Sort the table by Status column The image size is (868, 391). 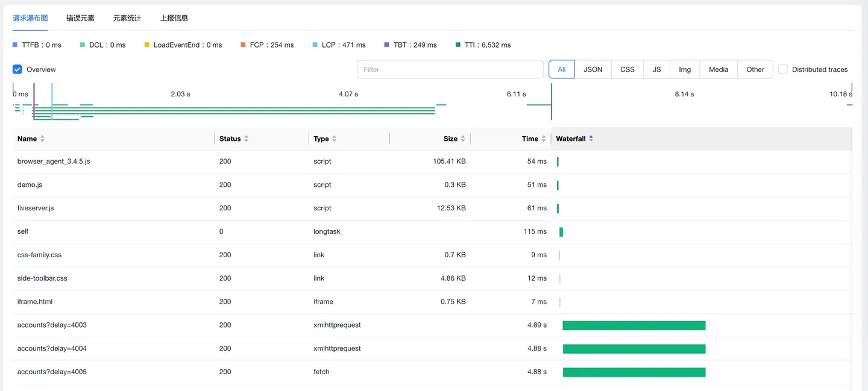point(246,139)
